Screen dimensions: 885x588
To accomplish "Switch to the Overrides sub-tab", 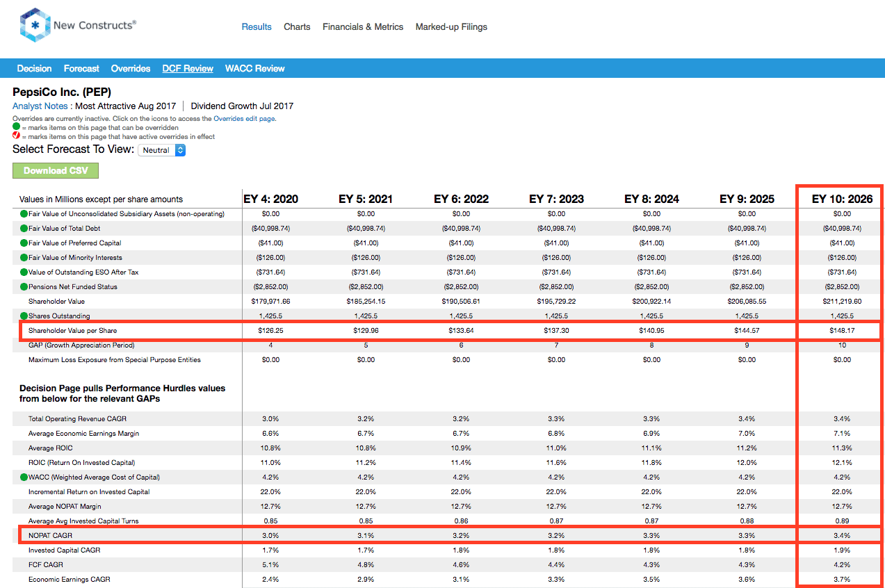I will (131, 68).
